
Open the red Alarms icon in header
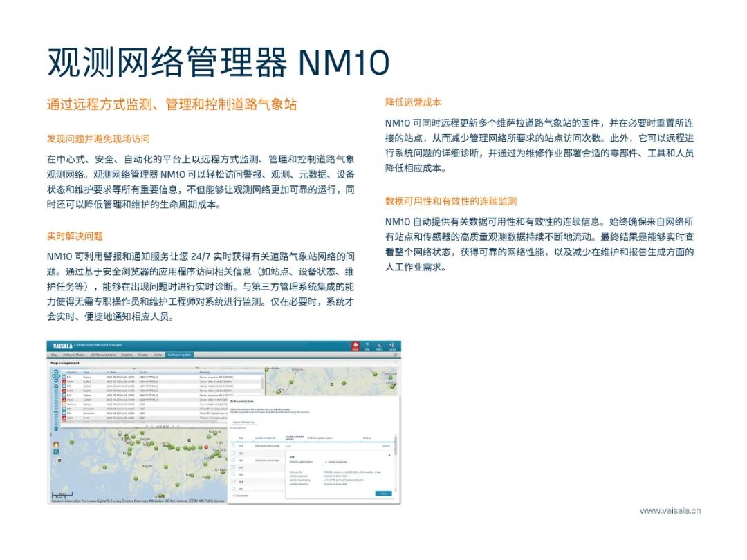tap(356, 346)
